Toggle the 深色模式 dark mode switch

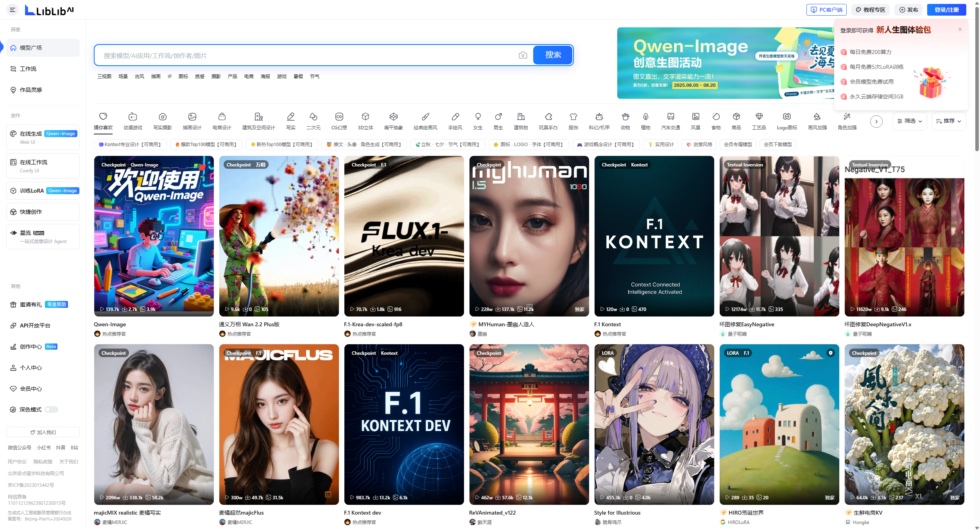51,409
